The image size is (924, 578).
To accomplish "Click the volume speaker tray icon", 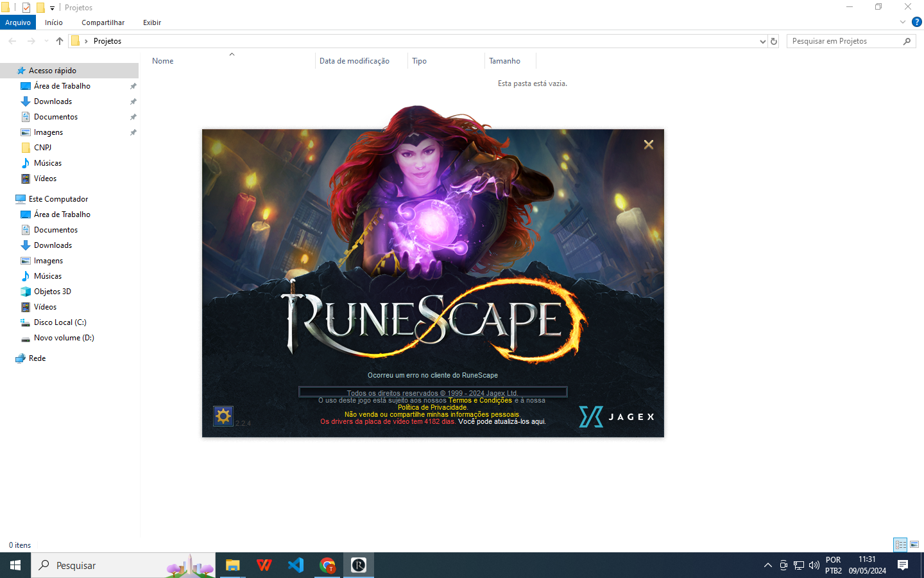I will (x=814, y=565).
